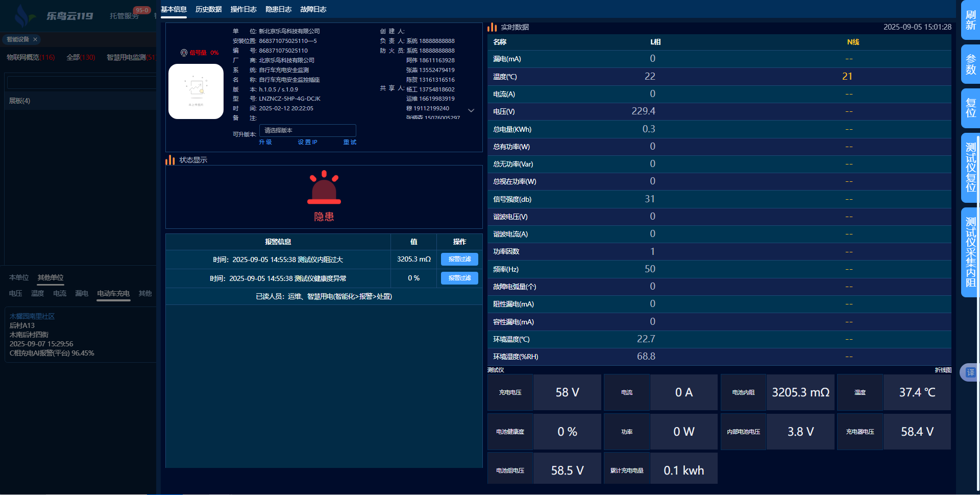Close the 智能设备 tab
This screenshot has width=980, height=495.
point(35,39)
